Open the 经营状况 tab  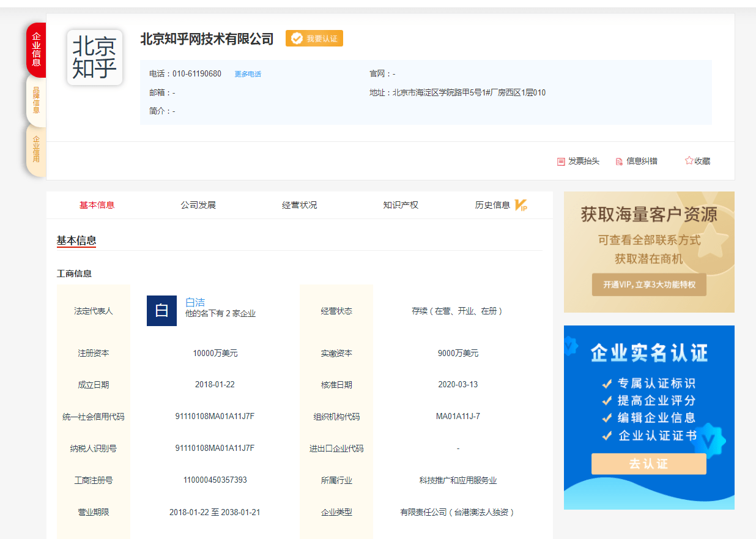point(300,205)
